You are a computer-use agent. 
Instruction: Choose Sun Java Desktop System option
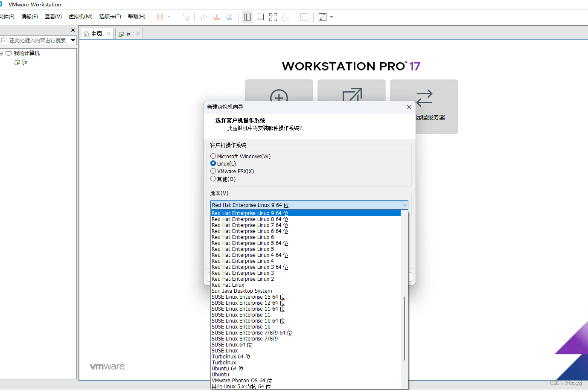point(306,291)
